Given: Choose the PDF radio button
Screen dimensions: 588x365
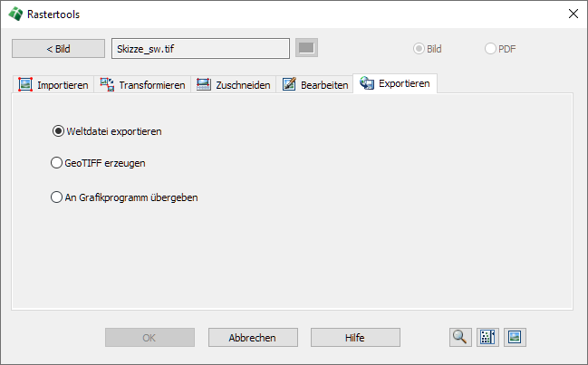Looking at the screenshot, I should coord(491,49).
